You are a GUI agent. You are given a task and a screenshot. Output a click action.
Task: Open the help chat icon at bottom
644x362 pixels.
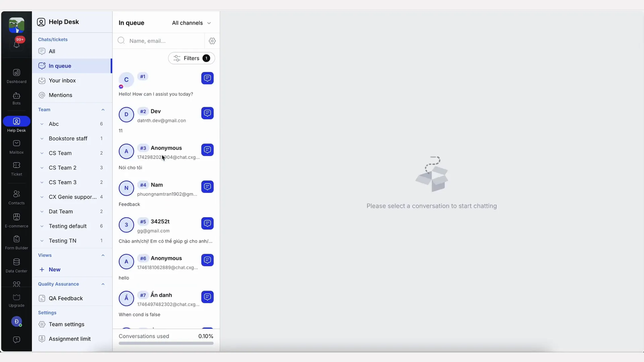pos(17,340)
